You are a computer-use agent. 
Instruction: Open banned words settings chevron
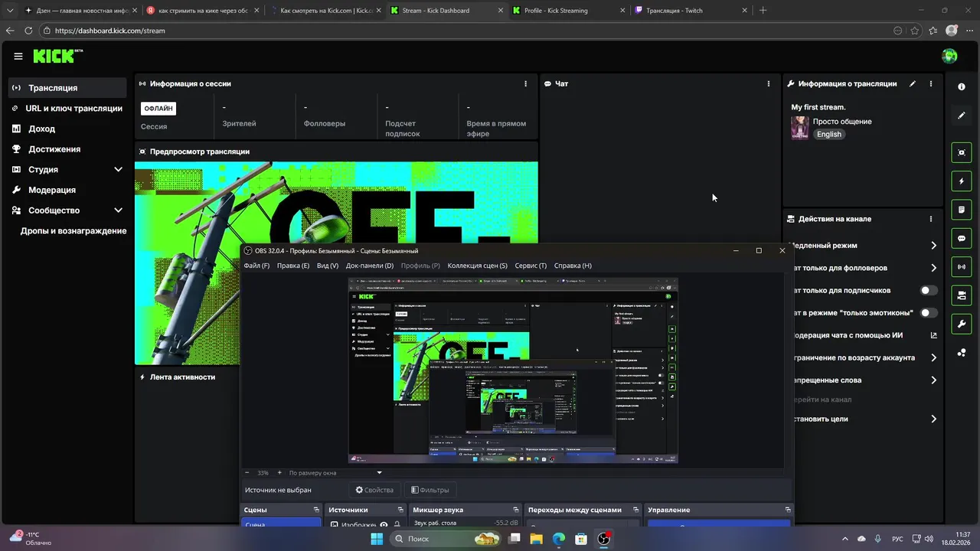point(933,380)
